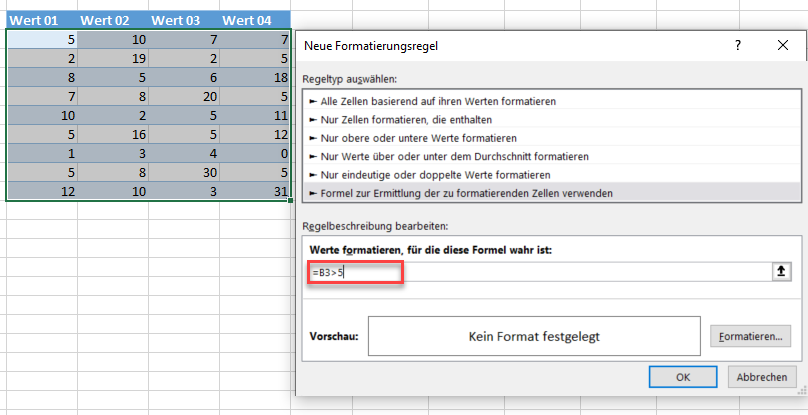The image size is (808, 415).
Task: Click the cell with value 31
Action: (x=255, y=191)
